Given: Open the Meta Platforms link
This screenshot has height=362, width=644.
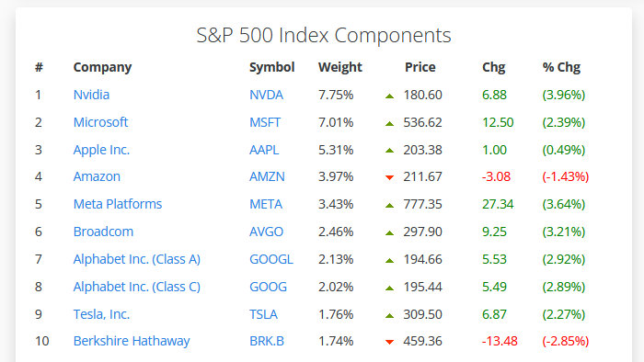Looking at the screenshot, I should coord(118,204).
